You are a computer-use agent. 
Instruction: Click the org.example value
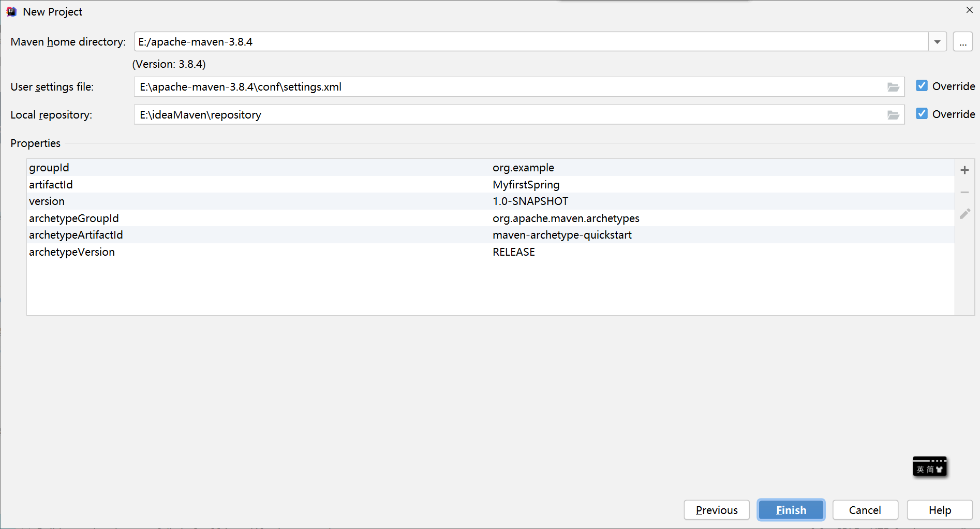click(x=523, y=168)
